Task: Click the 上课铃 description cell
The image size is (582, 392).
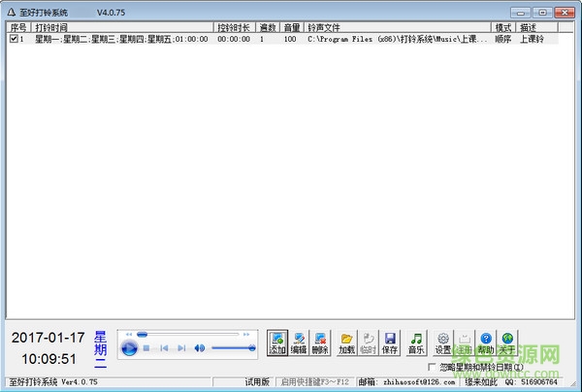Action: coord(532,39)
